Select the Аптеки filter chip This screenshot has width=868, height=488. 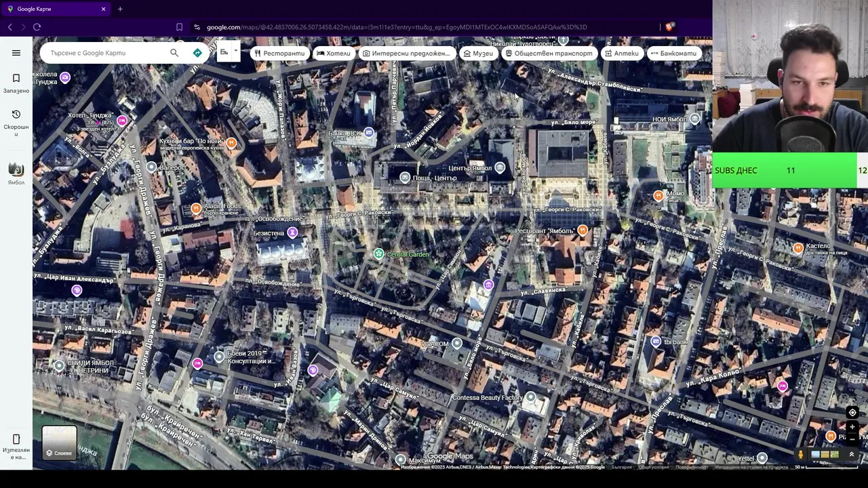tap(622, 53)
